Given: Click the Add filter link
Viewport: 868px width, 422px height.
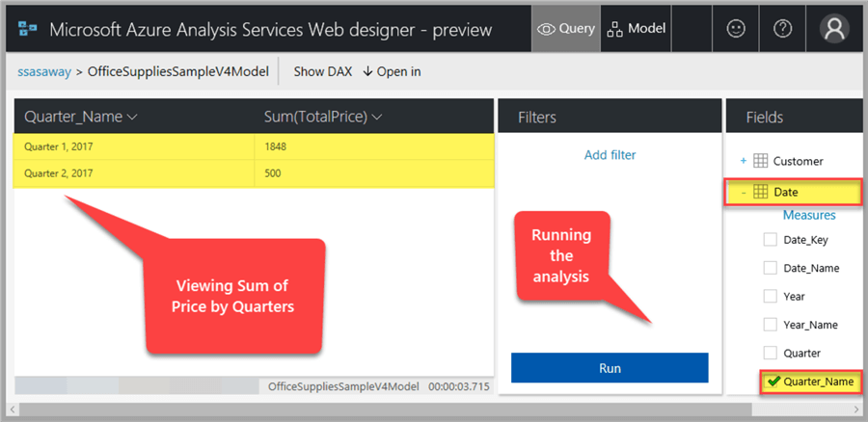Looking at the screenshot, I should pos(610,155).
